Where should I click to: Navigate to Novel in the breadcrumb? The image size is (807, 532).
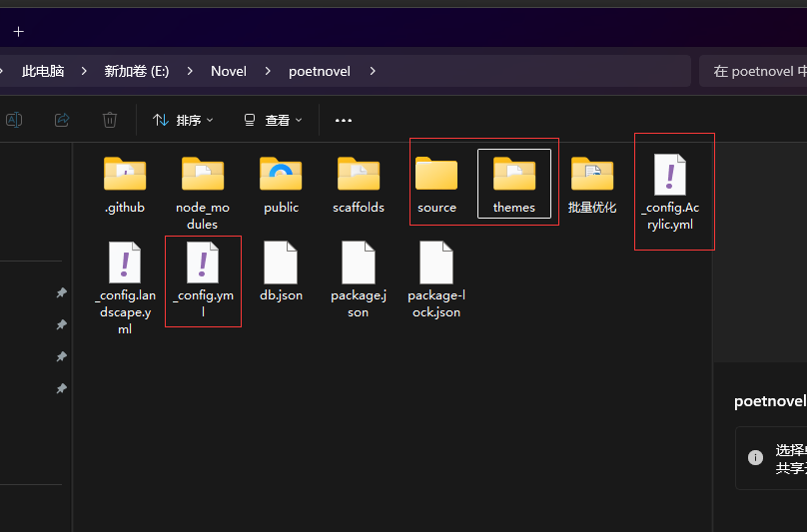click(229, 71)
